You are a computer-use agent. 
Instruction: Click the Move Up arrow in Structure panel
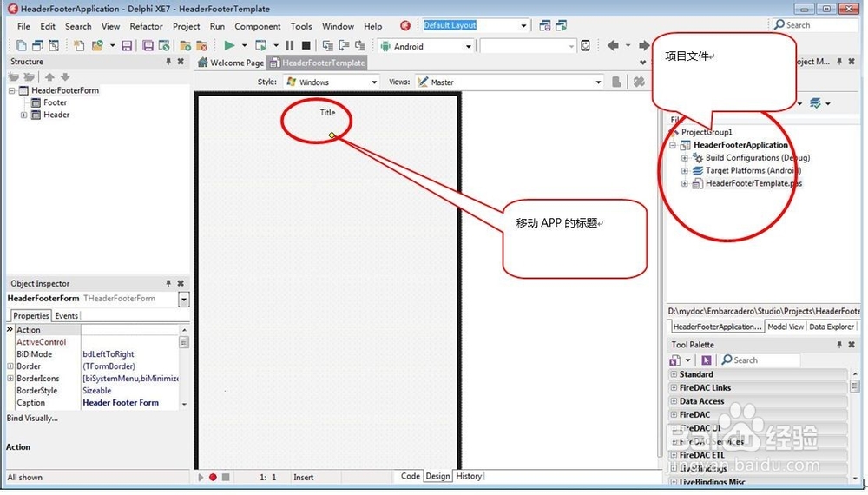tap(49, 77)
